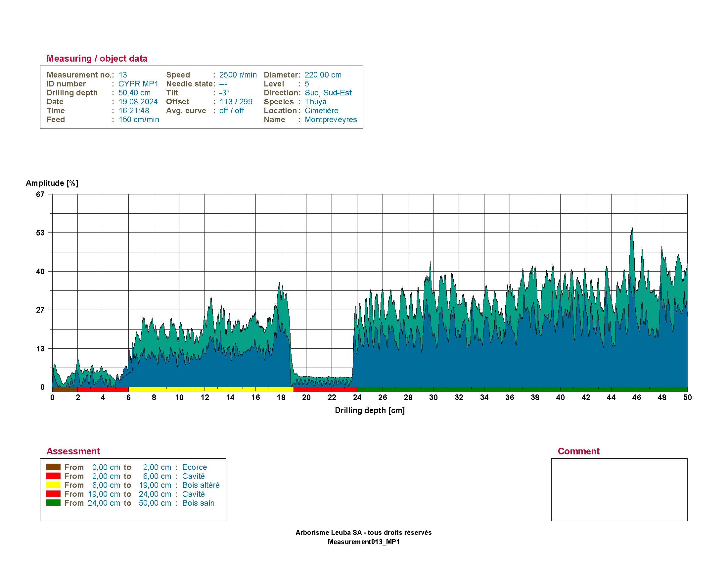Click the red swatch for 2,00–6,00 cm Cavité

(x=53, y=476)
